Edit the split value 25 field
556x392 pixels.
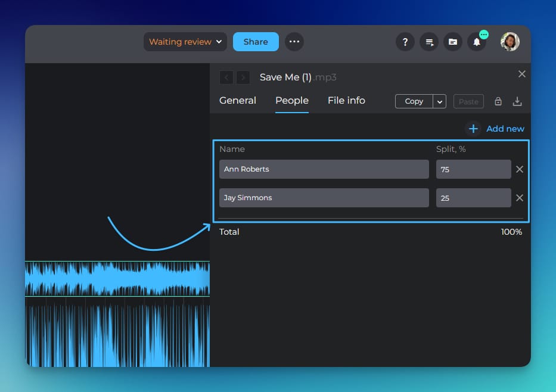click(473, 198)
